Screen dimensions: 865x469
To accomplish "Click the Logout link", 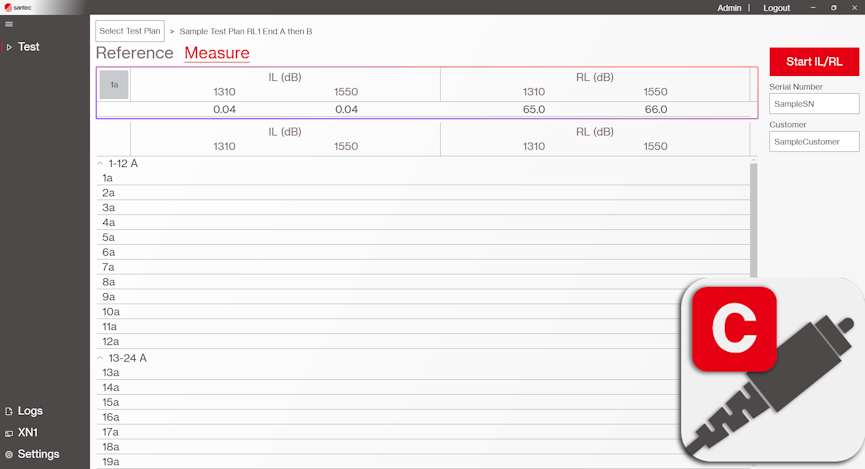I will click(776, 7).
